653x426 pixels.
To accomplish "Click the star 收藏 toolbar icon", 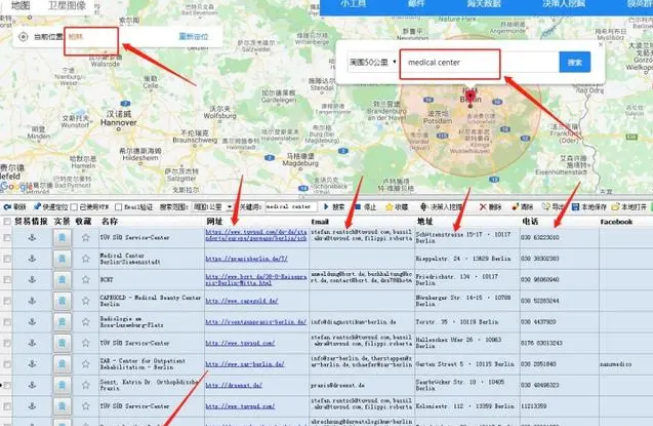I will pyautogui.click(x=389, y=207).
